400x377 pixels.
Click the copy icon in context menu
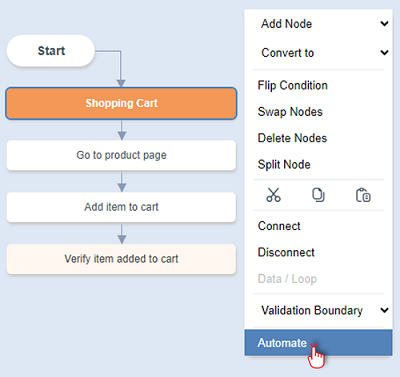(x=318, y=195)
